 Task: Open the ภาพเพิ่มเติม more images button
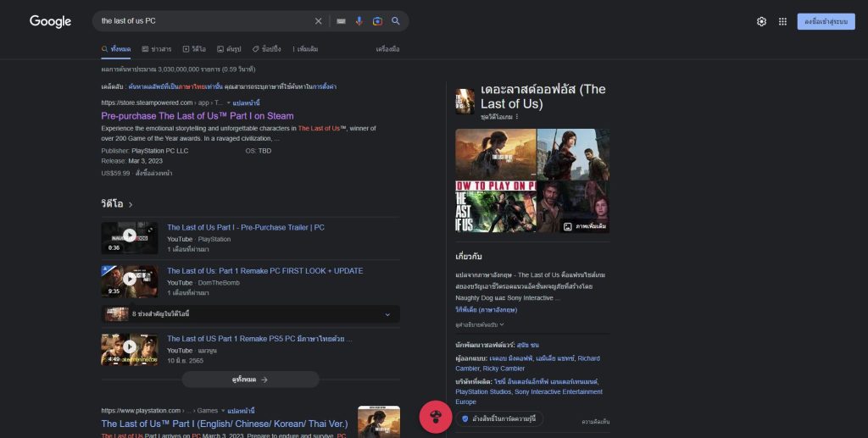(585, 226)
